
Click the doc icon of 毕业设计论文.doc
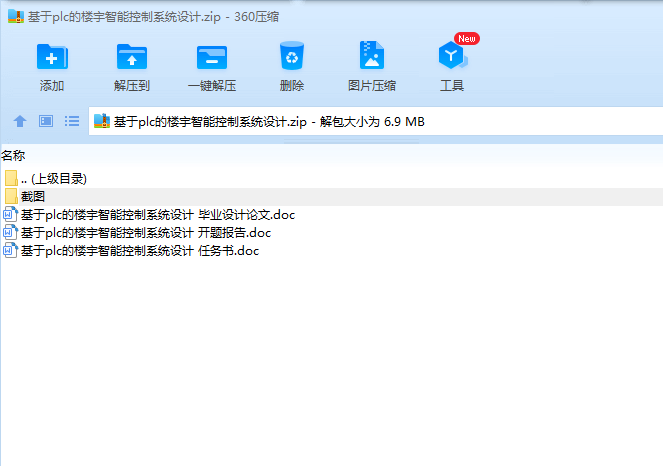(x=10, y=214)
